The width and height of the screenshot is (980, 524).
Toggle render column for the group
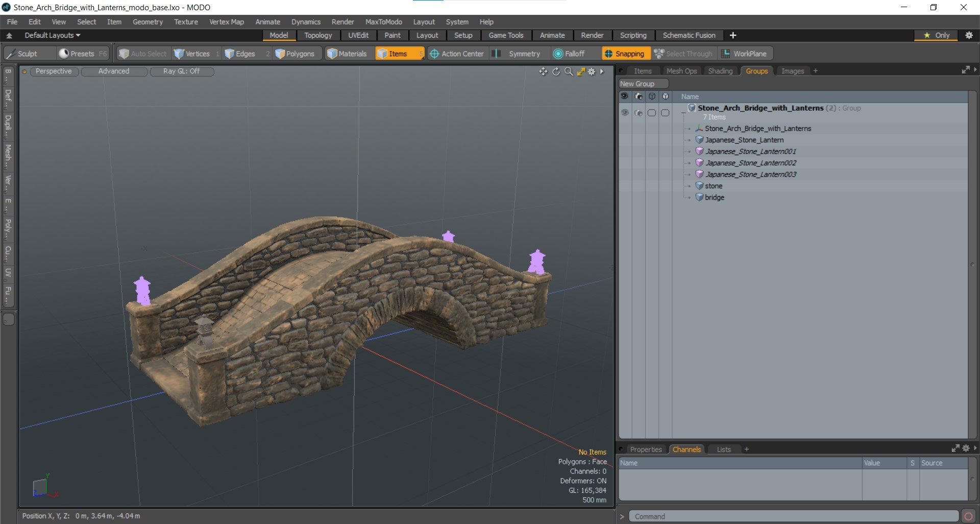(639, 112)
